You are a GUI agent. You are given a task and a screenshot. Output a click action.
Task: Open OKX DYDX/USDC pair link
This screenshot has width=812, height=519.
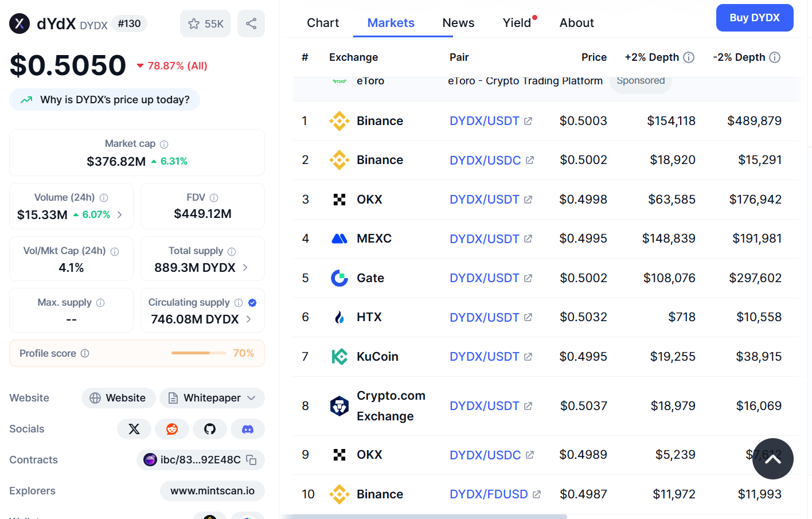[492, 455]
